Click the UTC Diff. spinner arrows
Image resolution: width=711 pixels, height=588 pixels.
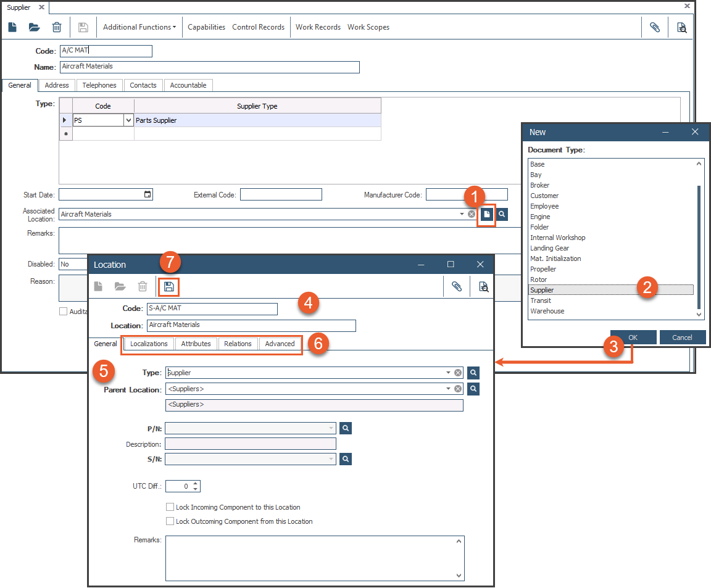(x=196, y=486)
